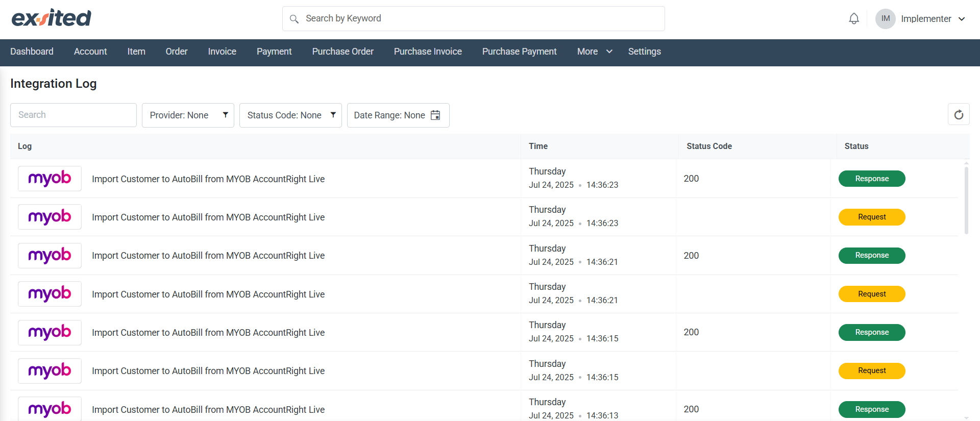The height and width of the screenshot is (421, 980).
Task: Click the Response badge at 14:36:21
Action: [x=872, y=256]
